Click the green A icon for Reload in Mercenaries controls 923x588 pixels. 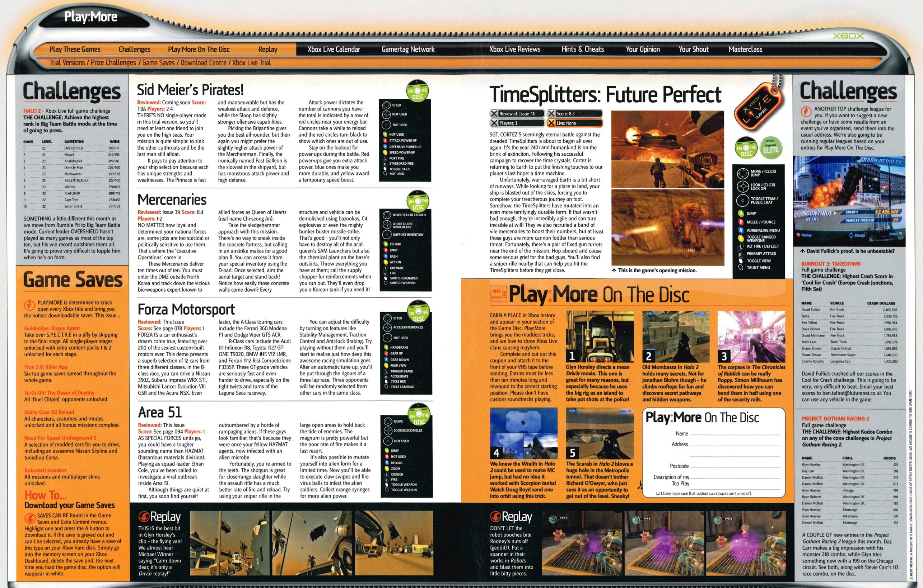386,244
